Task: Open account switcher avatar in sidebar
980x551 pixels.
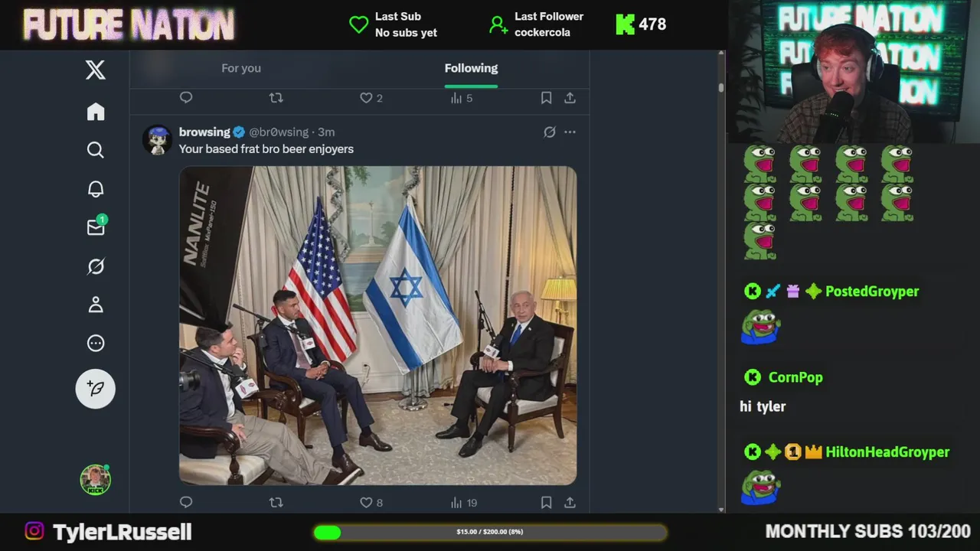Action: [x=96, y=480]
